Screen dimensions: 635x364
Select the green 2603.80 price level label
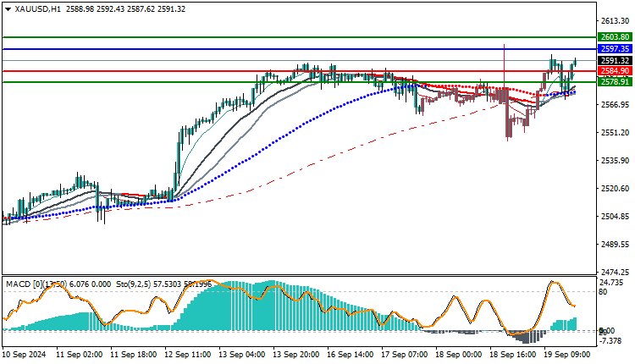[615, 37]
